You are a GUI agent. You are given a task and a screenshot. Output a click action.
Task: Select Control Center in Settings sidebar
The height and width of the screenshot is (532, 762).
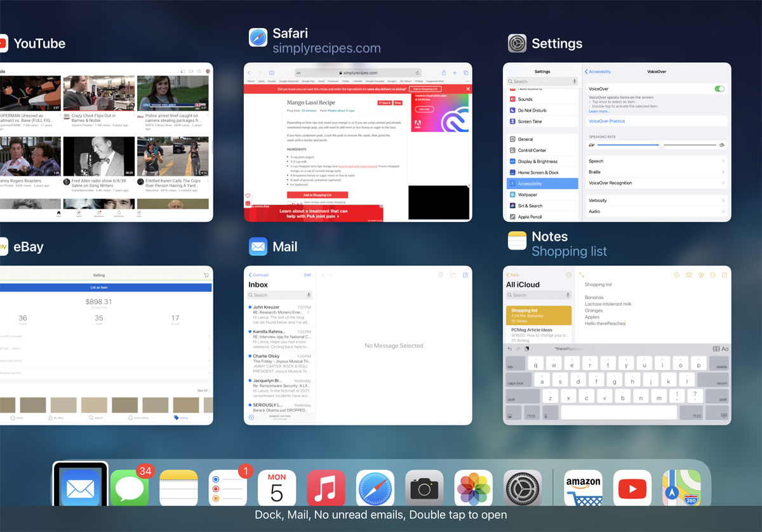pyautogui.click(x=542, y=150)
